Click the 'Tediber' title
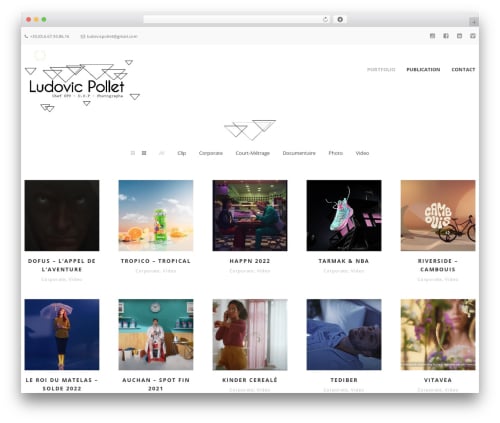500x423 pixels. point(344,380)
